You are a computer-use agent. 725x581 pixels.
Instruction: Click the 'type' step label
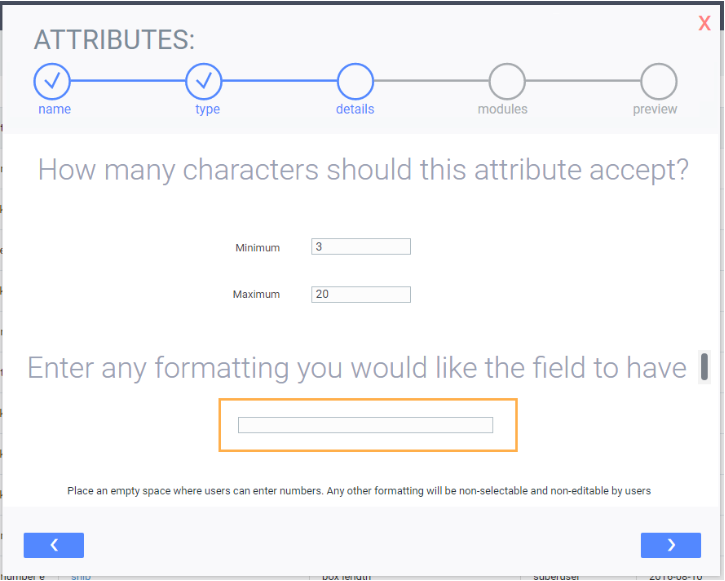[x=207, y=110]
